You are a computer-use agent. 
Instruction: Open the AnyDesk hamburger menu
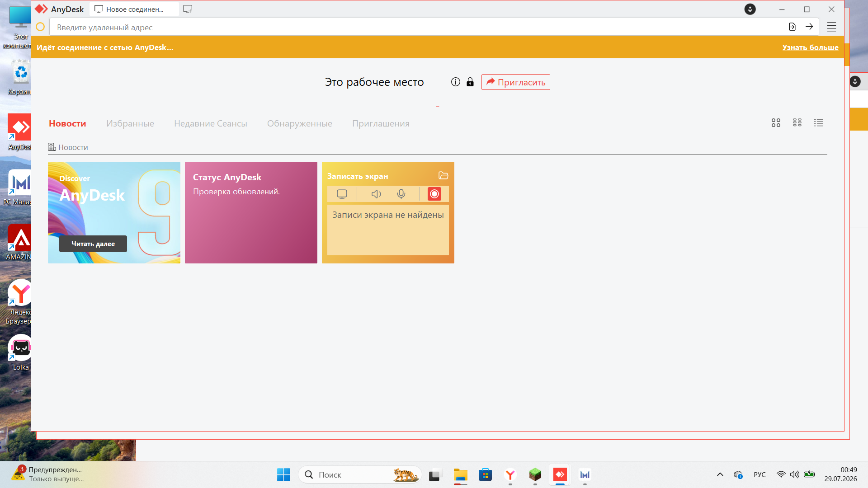[831, 27]
